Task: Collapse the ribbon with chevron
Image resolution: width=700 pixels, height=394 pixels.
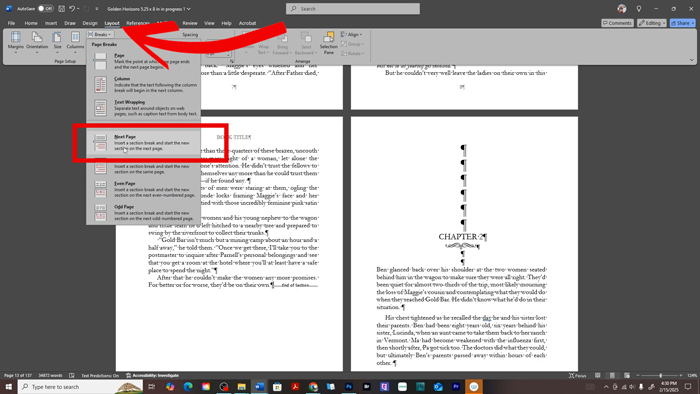Action: (x=692, y=60)
